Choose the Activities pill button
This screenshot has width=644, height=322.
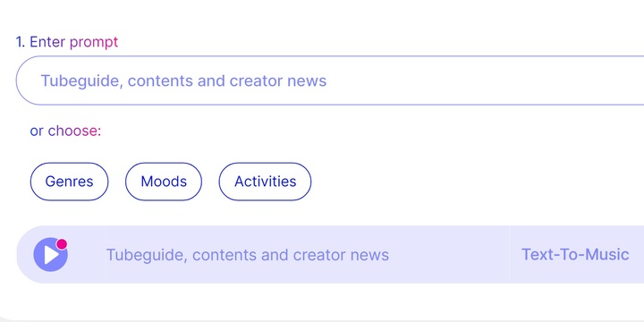265,182
